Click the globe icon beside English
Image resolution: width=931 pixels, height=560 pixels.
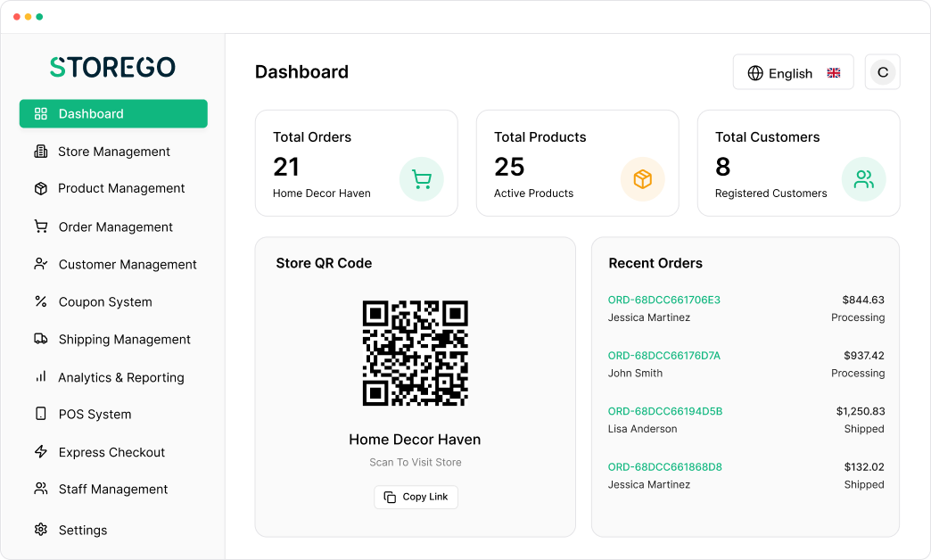(755, 73)
